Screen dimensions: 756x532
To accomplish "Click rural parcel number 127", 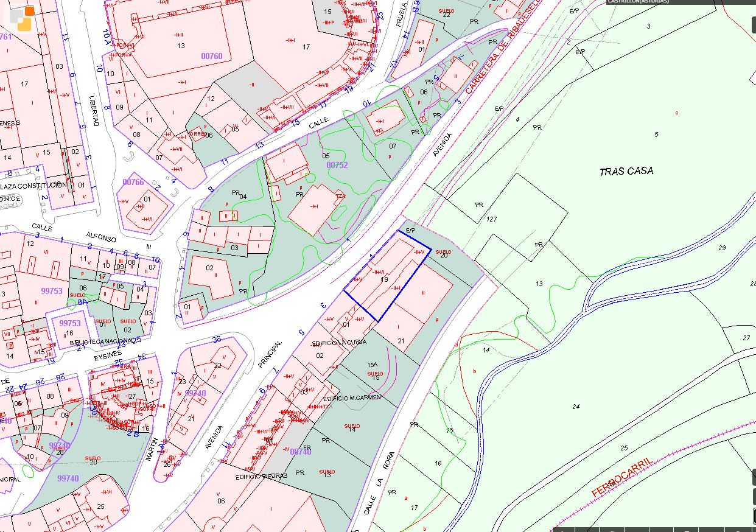I will [492, 219].
